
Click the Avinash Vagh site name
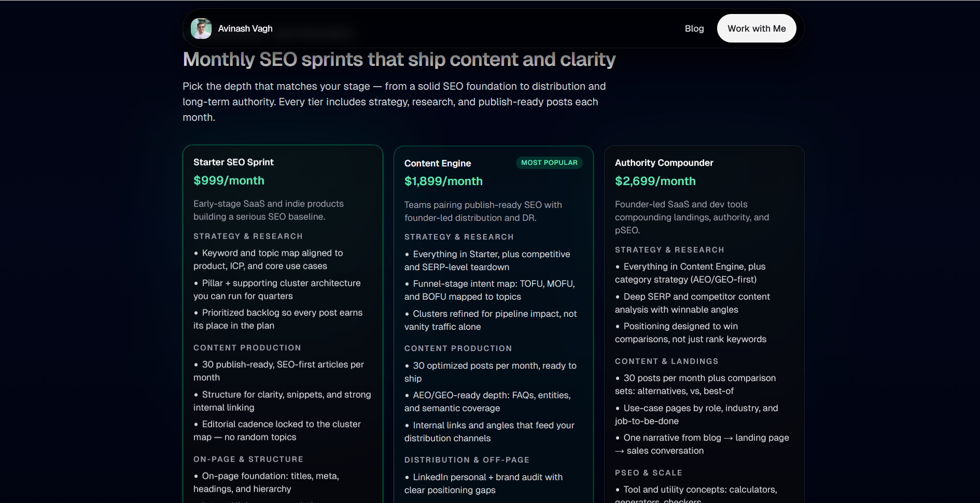245,29
